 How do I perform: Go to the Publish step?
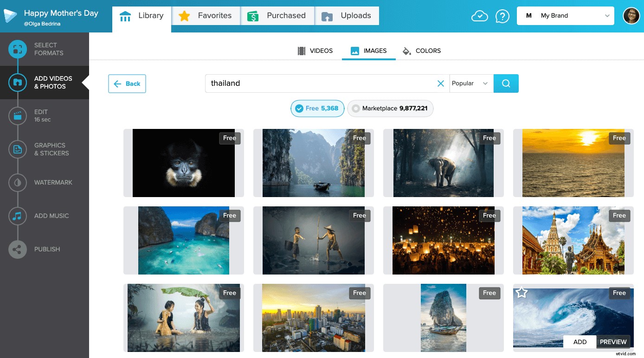click(x=45, y=249)
